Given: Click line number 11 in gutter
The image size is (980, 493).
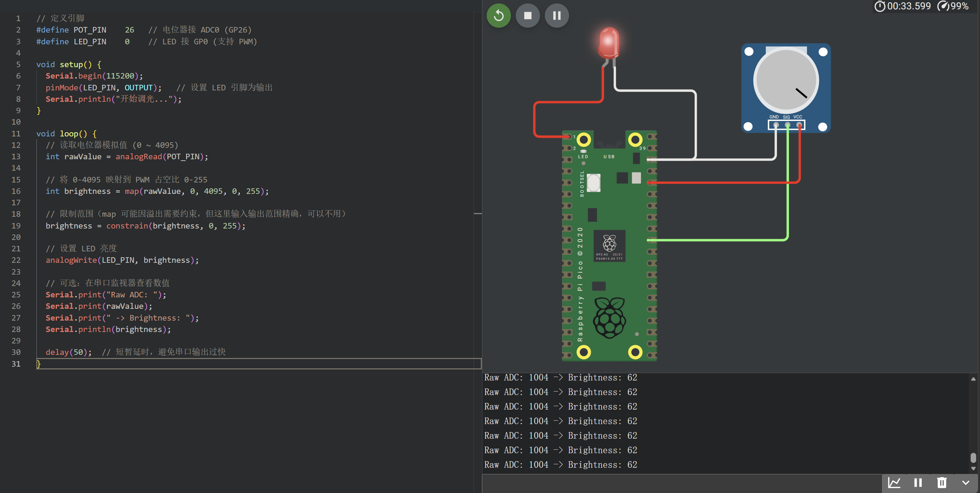Looking at the screenshot, I should coord(16,134).
